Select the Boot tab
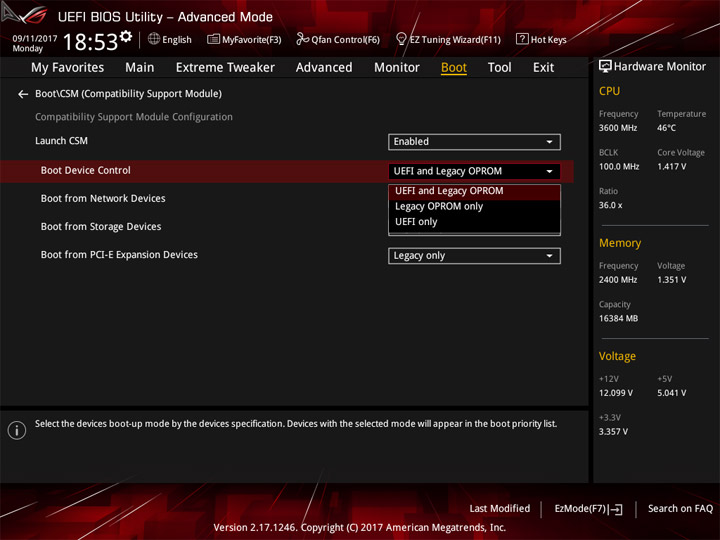This screenshot has height=540, width=720. 454,68
